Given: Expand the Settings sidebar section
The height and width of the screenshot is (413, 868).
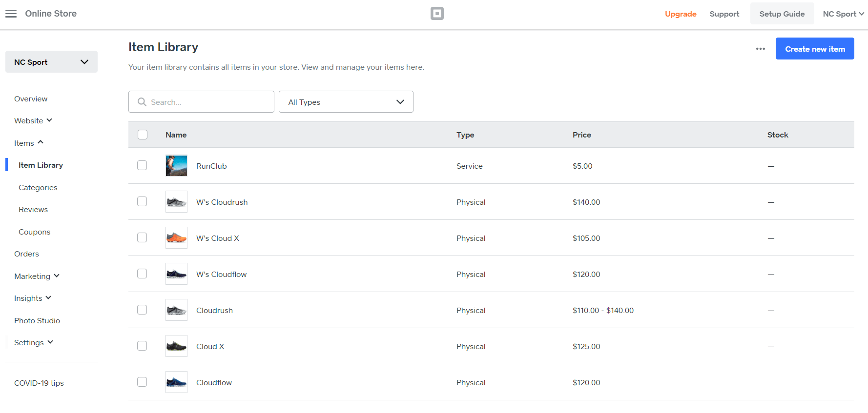Looking at the screenshot, I should (34, 342).
